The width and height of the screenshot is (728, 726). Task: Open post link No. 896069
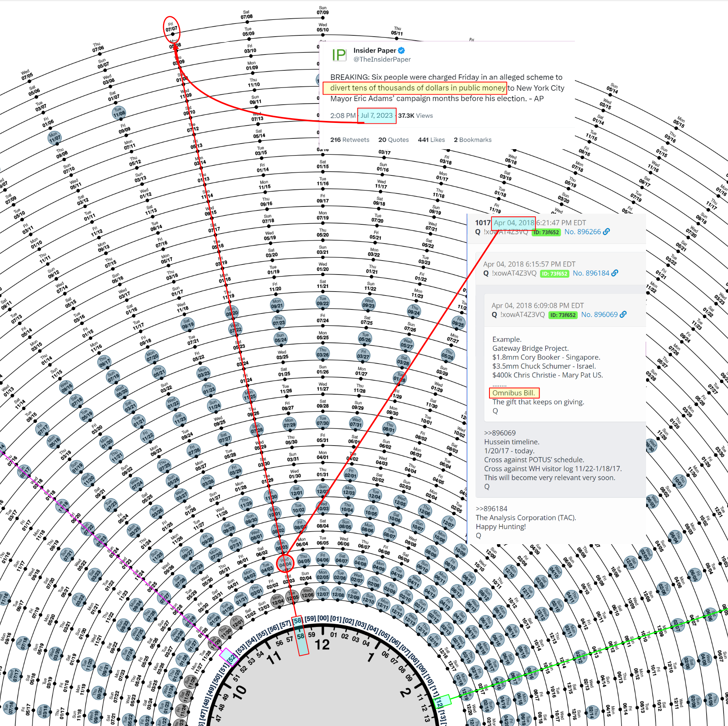[599, 314]
